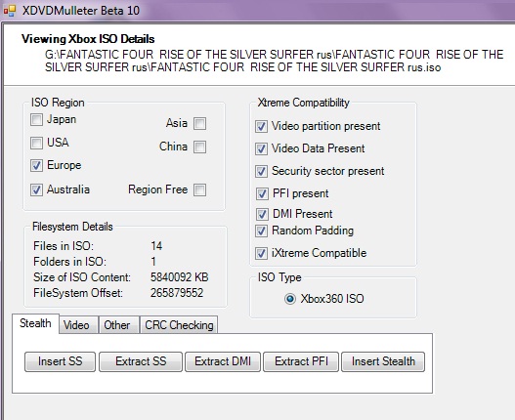Viewport: 515px width, 420px height.
Task: Click the Extract DMI button
Action: (x=223, y=361)
